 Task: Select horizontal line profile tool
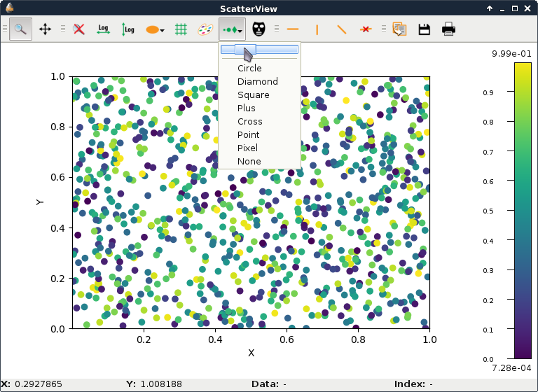click(293, 29)
